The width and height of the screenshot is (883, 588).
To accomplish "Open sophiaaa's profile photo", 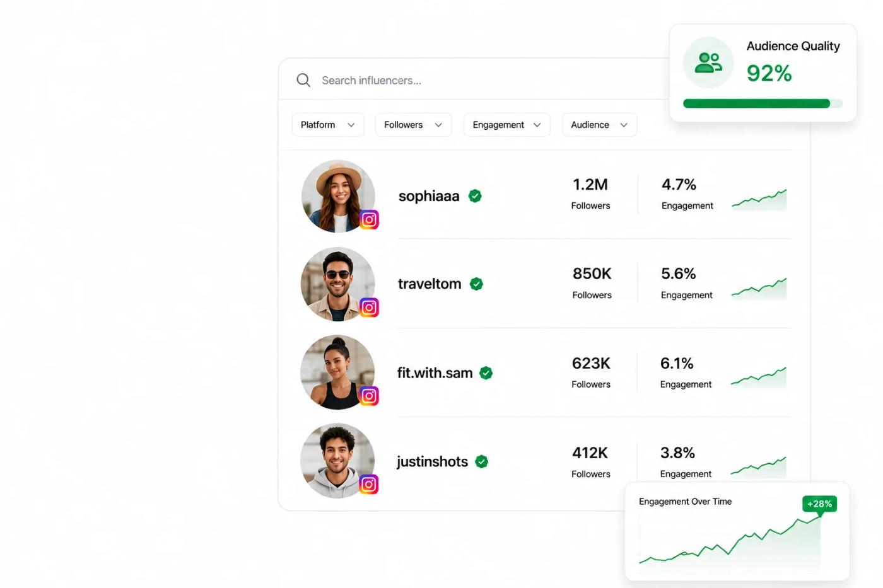I will [x=338, y=196].
